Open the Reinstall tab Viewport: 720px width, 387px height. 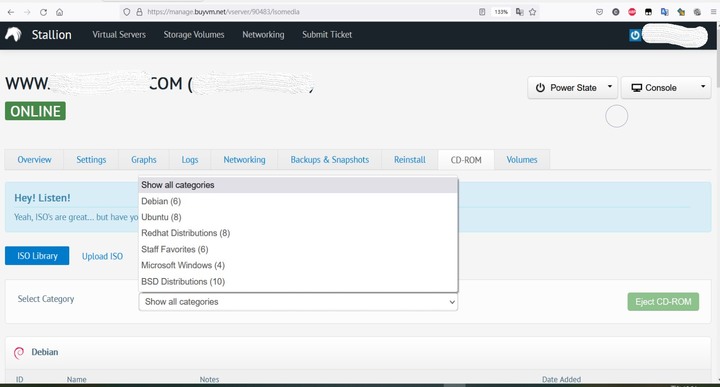pyautogui.click(x=410, y=160)
